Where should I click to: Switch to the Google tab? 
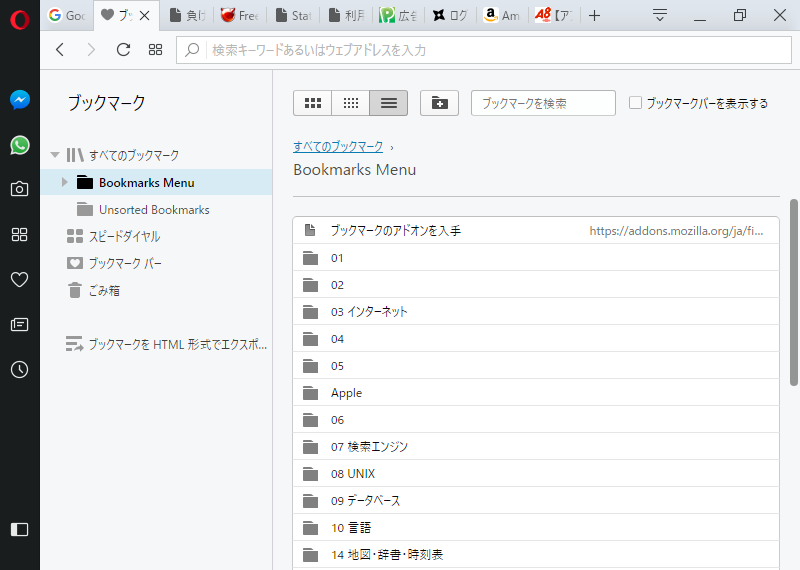click(x=67, y=15)
